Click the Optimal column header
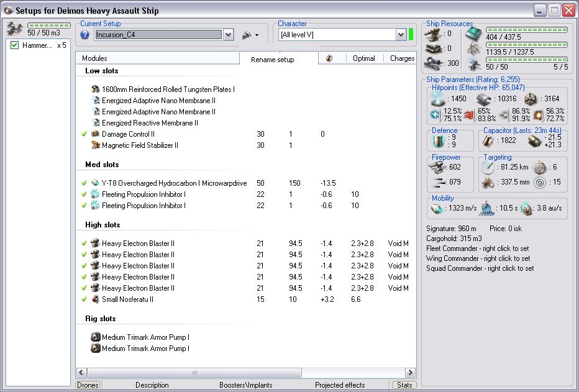Viewport: 579px width, 392px height. pos(363,58)
